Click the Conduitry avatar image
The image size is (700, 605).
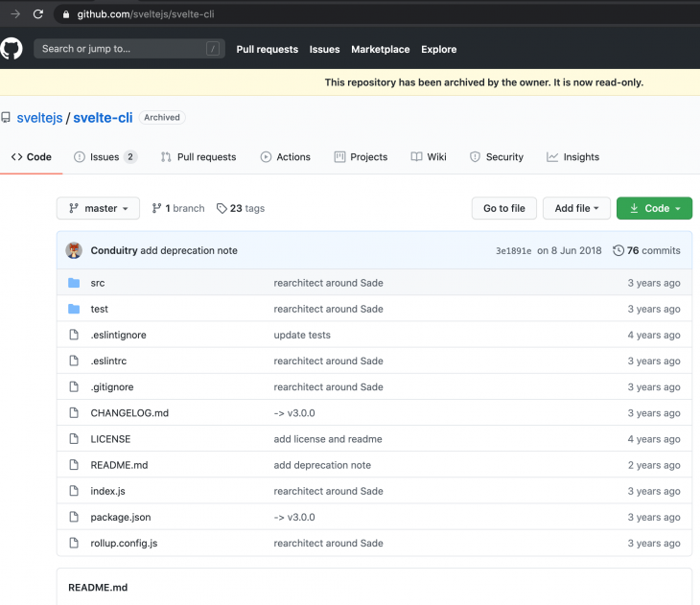point(74,250)
